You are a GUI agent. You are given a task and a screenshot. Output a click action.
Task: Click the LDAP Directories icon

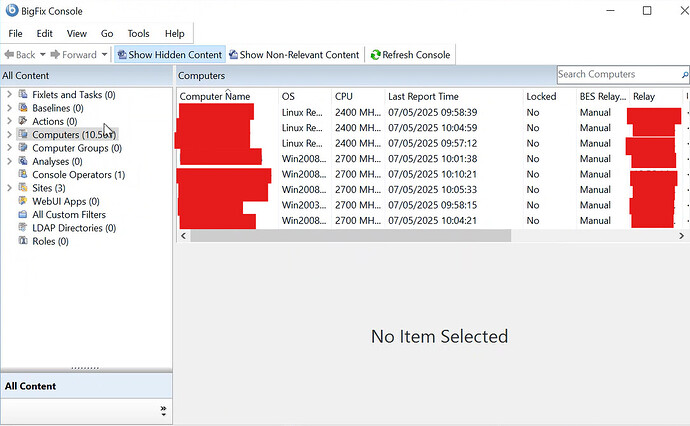click(23, 228)
